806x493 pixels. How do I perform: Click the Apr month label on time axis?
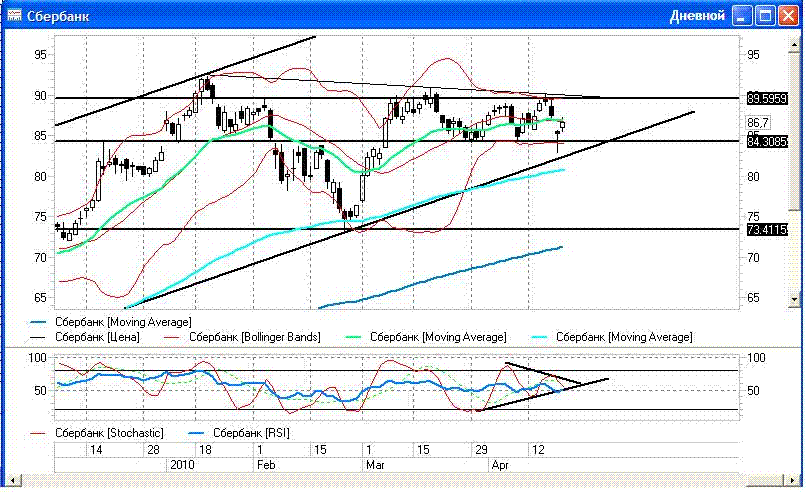click(500, 465)
